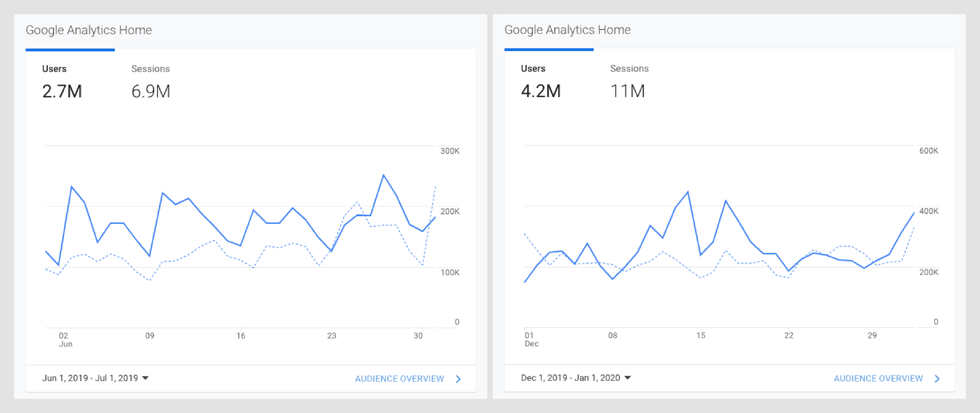
Task: Click the 2.7M users value
Action: pyautogui.click(x=62, y=91)
